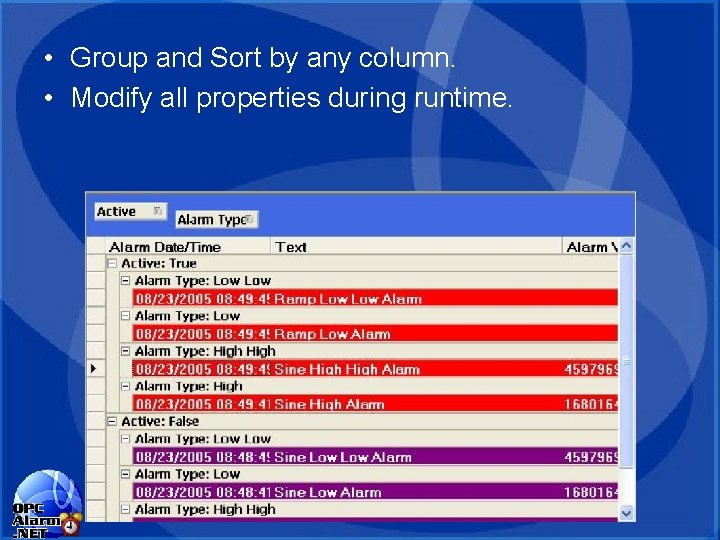
Task: Sort by Alarm Date/Time column header
Action: pyautogui.click(x=188, y=247)
